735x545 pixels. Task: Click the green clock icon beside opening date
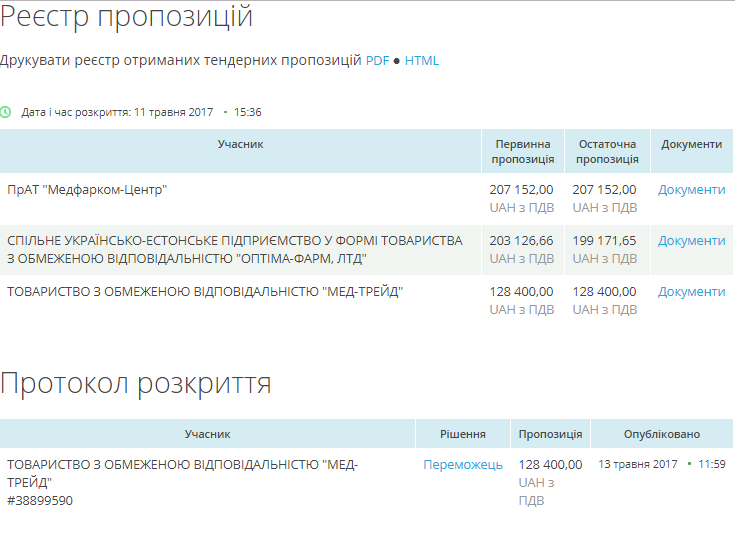(6, 112)
